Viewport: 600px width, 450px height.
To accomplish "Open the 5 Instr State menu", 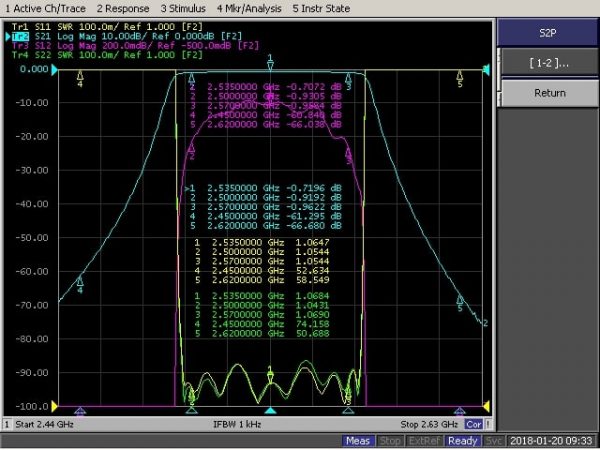I will pos(321,8).
